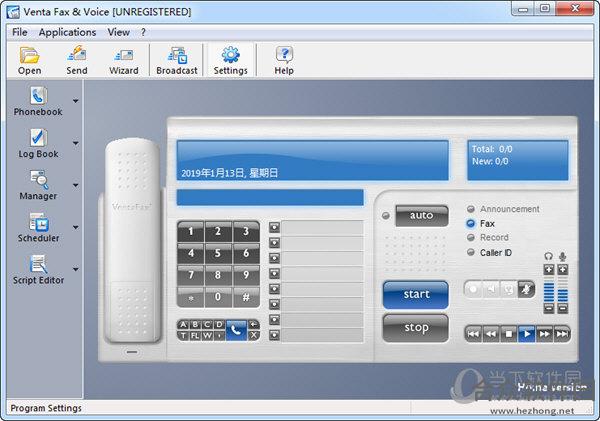Expand the Phonebook dropdown arrow
This screenshot has height=421, width=600.
76,101
